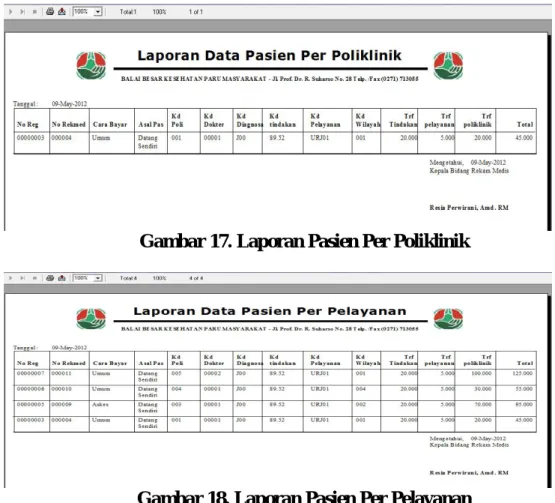Export the Poliklinik report with the export icon

pos(62,11)
